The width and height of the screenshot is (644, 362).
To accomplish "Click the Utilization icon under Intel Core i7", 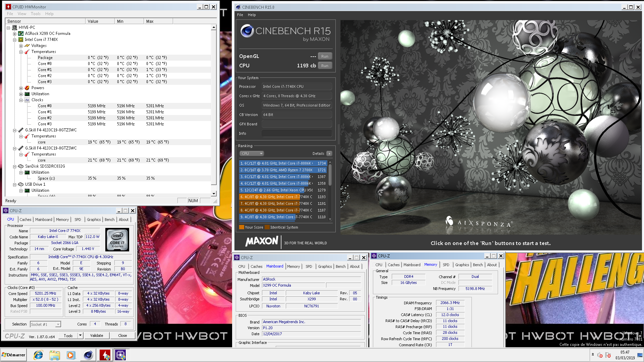I will click(x=27, y=94).
